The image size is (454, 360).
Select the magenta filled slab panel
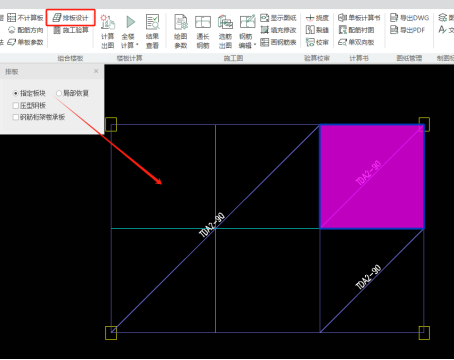pyautogui.click(x=372, y=177)
